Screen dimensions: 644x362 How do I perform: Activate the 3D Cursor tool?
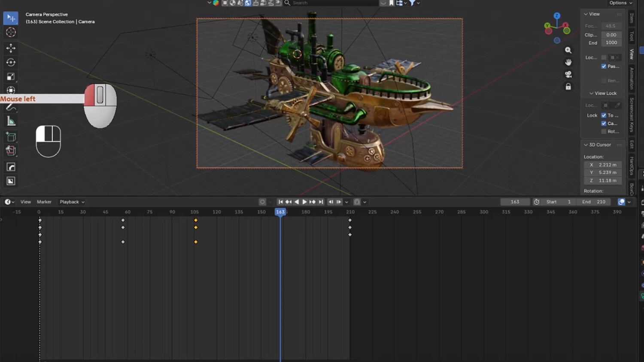pyautogui.click(x=11, y=32)
